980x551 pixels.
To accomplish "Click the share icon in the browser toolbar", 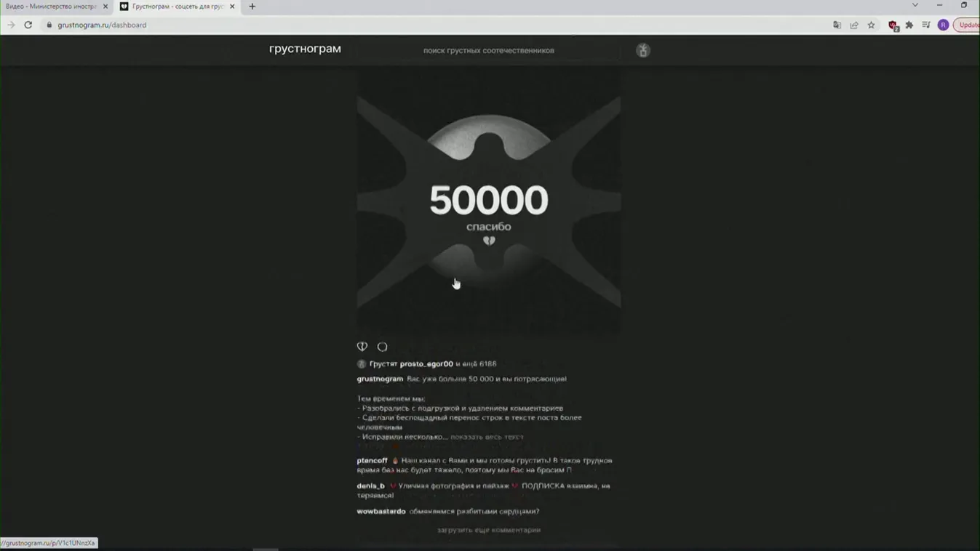I will click(853, 25).
